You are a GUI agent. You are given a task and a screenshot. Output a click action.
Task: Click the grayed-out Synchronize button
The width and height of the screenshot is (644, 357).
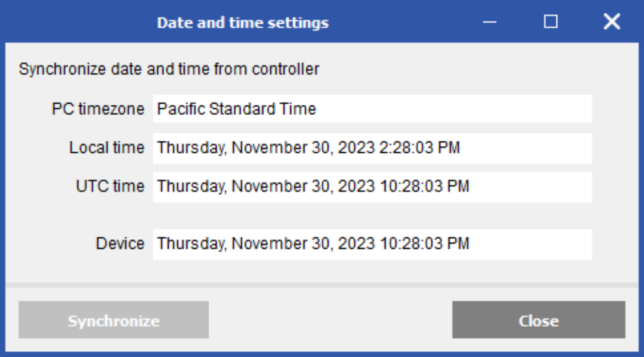[x=114, y=320]
